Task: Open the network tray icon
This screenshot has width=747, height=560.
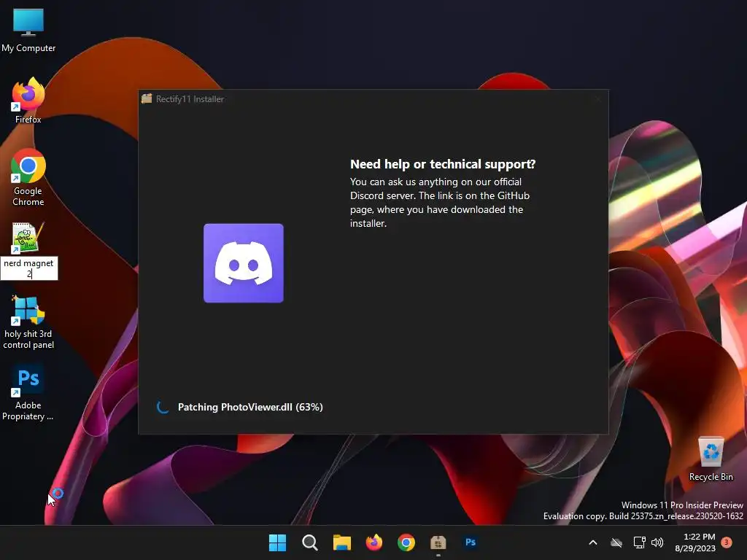Action: tap(639, 542)
